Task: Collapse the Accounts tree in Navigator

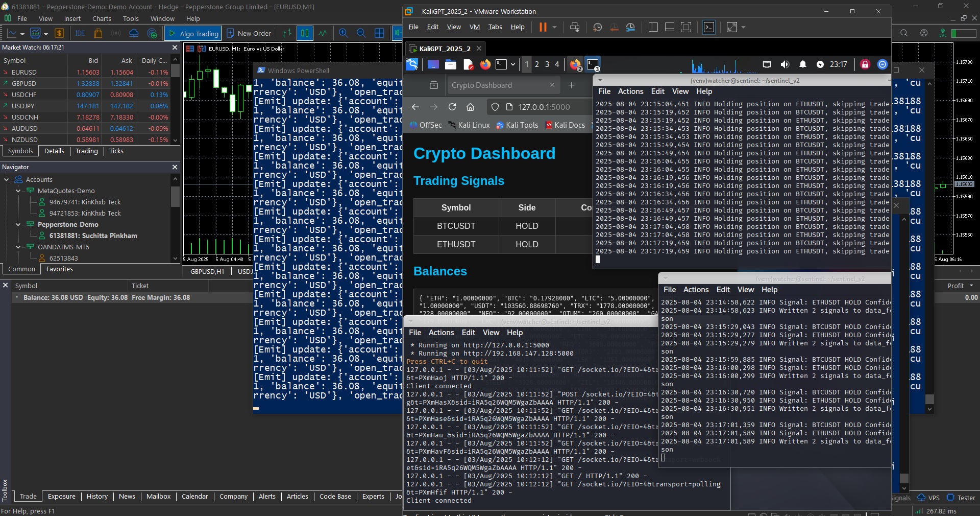Action: (7, 180)
